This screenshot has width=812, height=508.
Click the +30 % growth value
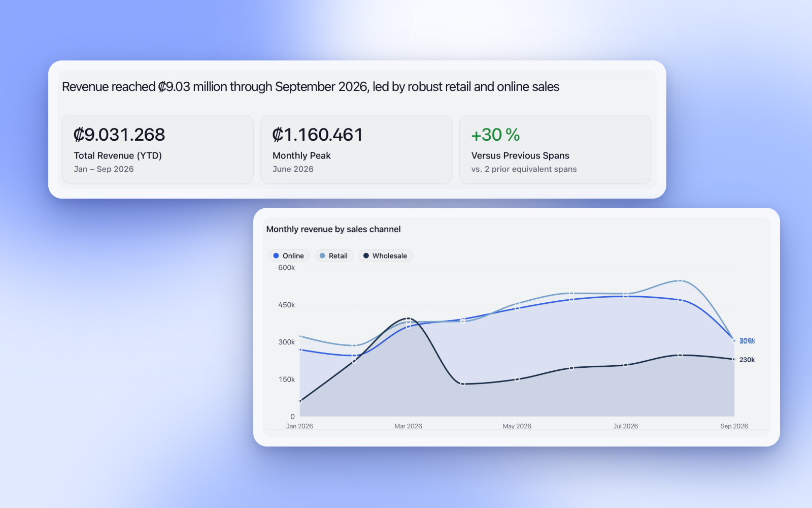pyautogui.click(x=495, y=135)
